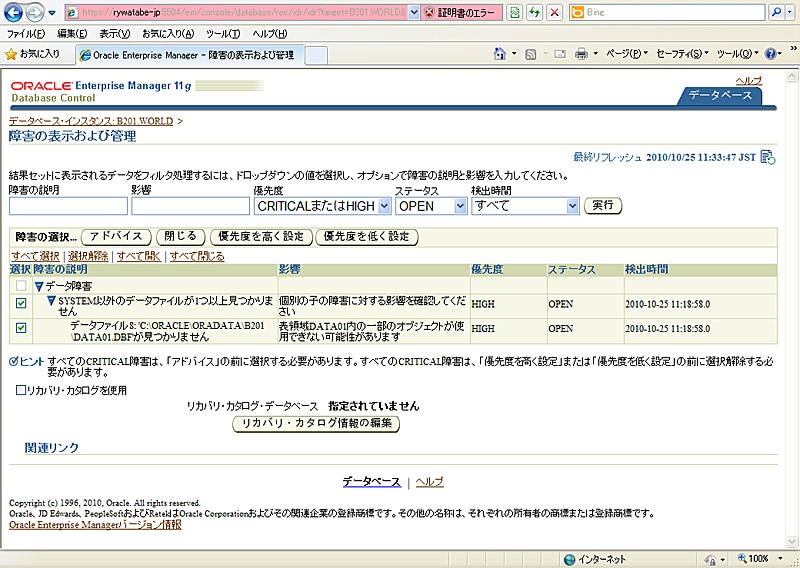Screen dimensions: 800x568
Task: Open the ファイル(F) menu
Action: coord(26,34)
